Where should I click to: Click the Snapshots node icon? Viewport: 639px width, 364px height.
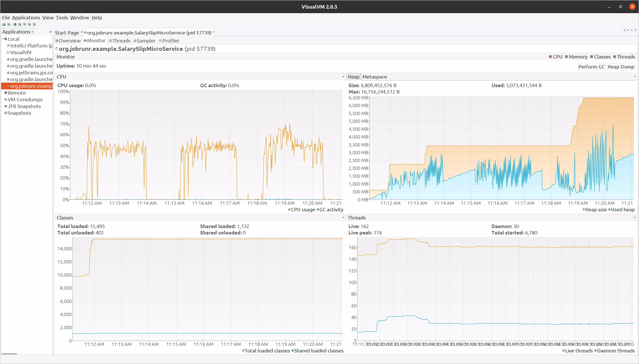tap(6, 113)
